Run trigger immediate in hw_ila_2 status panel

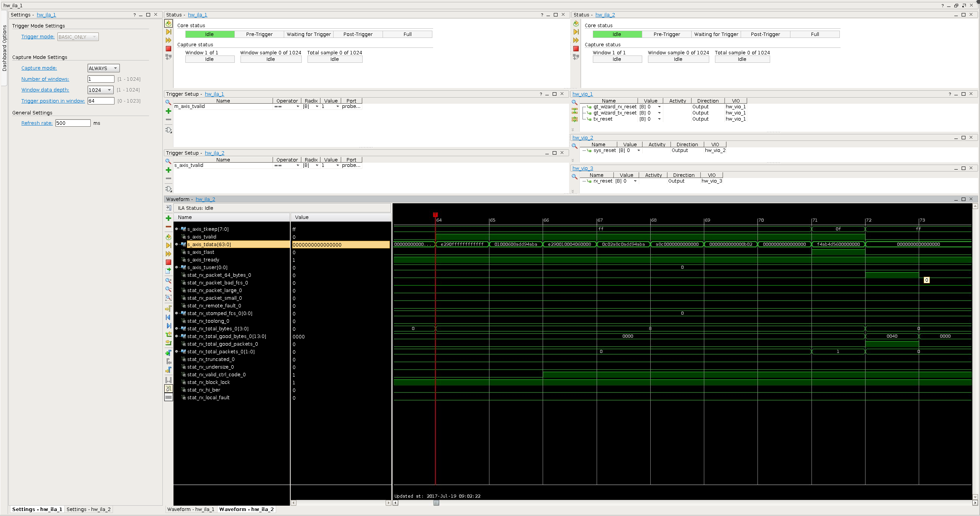576,40
